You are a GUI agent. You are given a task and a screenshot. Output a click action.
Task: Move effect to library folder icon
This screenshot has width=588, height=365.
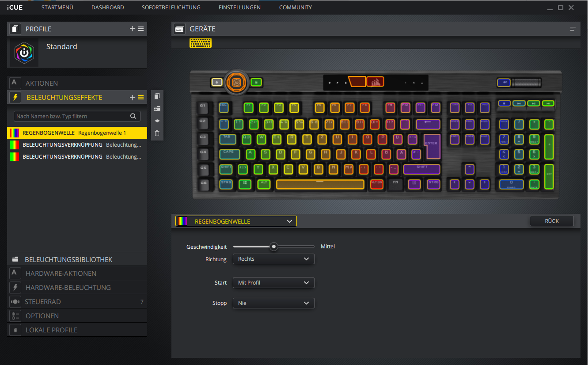pyautogui.click(x=157, y=109)
